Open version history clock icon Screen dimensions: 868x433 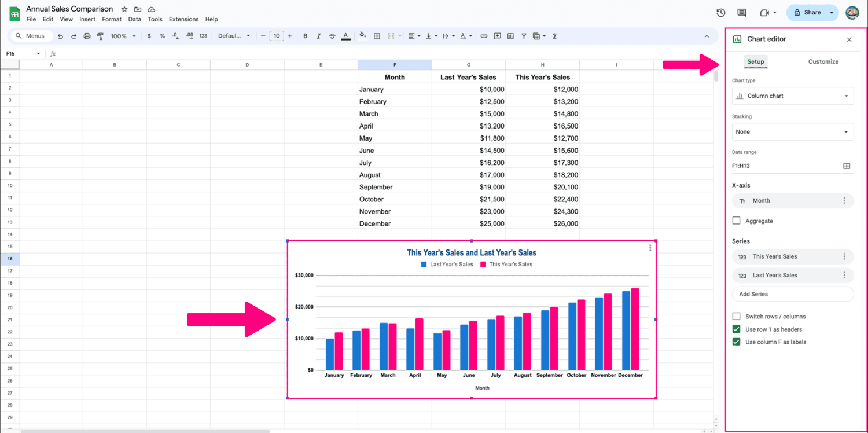(721, 13)
